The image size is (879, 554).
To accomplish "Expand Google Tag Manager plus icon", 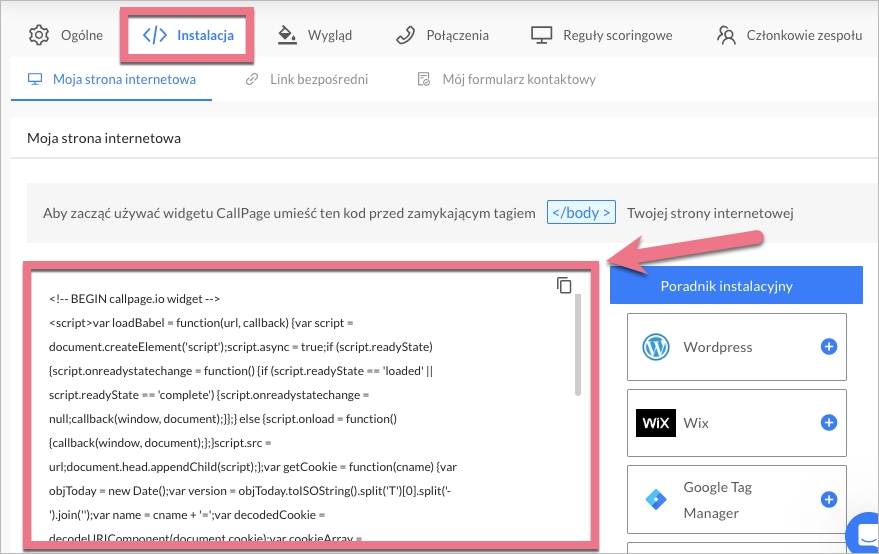I will click(x=828, y=500).
